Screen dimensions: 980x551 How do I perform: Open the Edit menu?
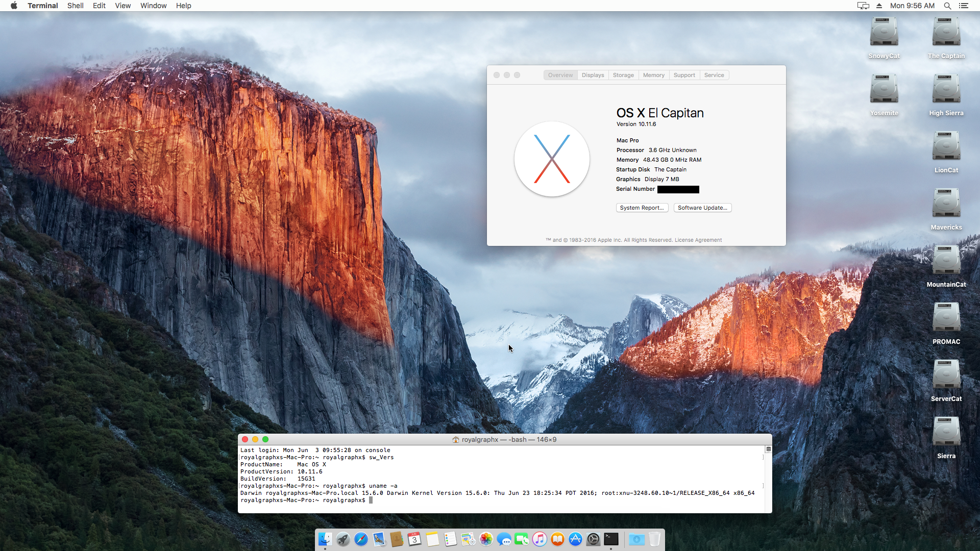(99, 6)
